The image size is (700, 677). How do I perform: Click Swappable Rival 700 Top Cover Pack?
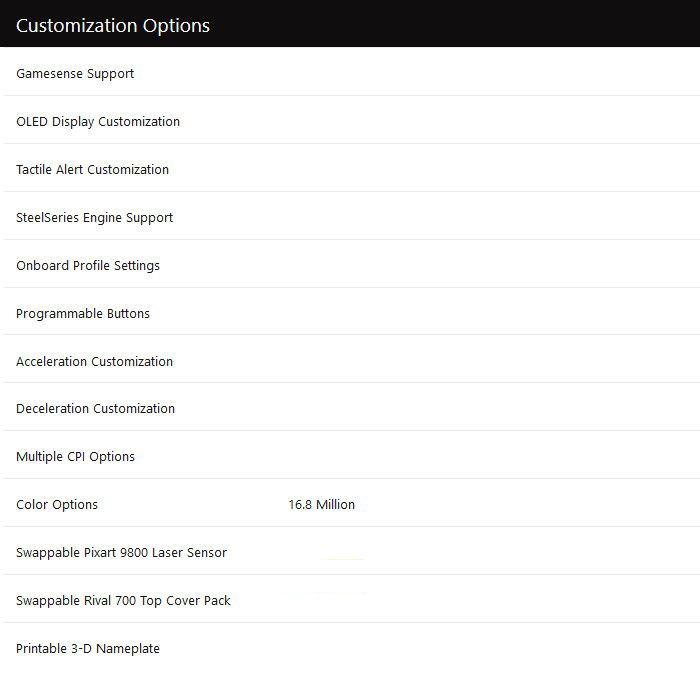(x=123, y=600)
